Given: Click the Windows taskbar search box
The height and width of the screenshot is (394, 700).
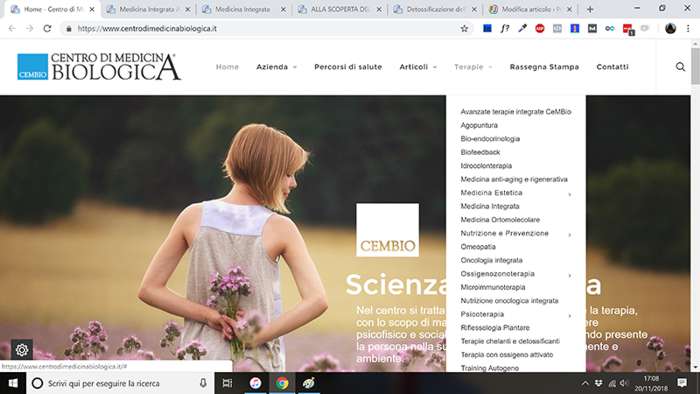Looking at the screenshot, I should (x=121, y=383).
